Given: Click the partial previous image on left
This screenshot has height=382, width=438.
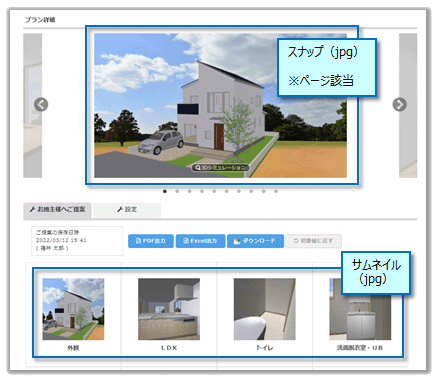Looking at the screenshot, I should tap(32, 105).
